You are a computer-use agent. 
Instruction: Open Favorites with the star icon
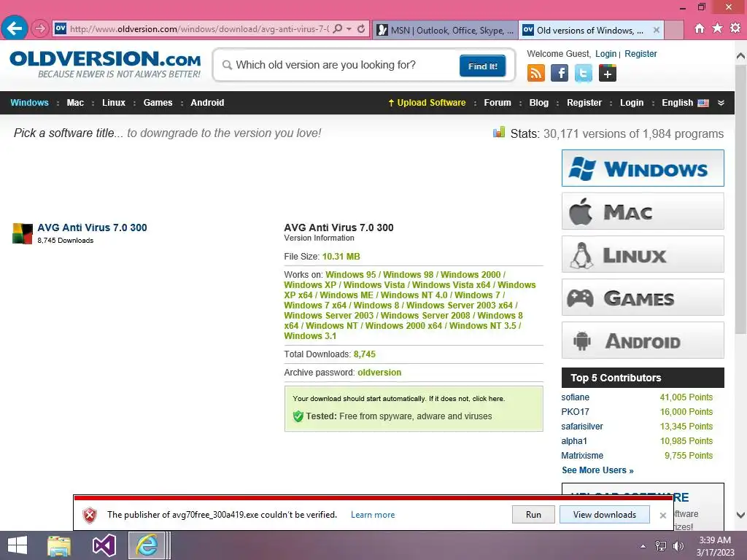[x=717, y=28]
